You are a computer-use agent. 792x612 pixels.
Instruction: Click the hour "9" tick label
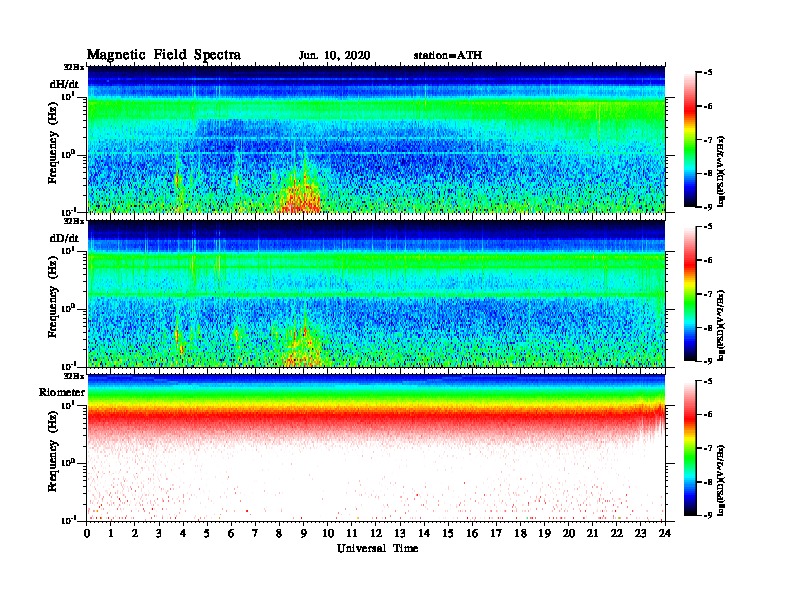point(304,533)
